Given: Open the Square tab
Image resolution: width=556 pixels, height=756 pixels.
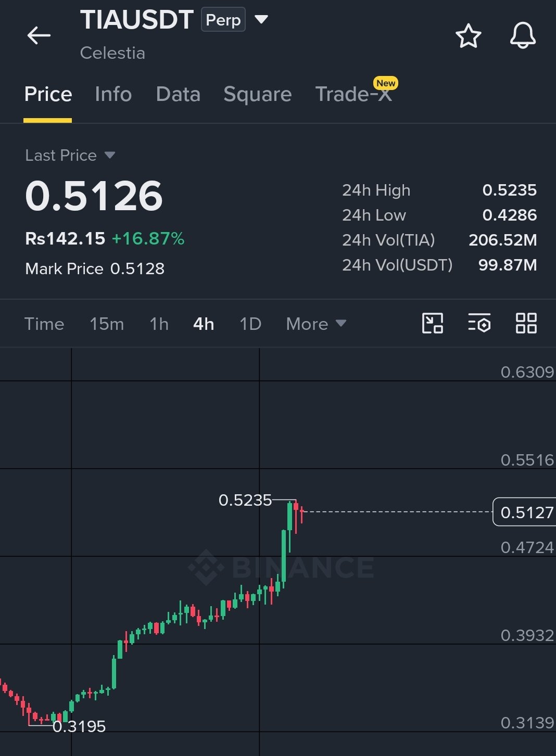Looking at the screenshot, I should [258, 94].
